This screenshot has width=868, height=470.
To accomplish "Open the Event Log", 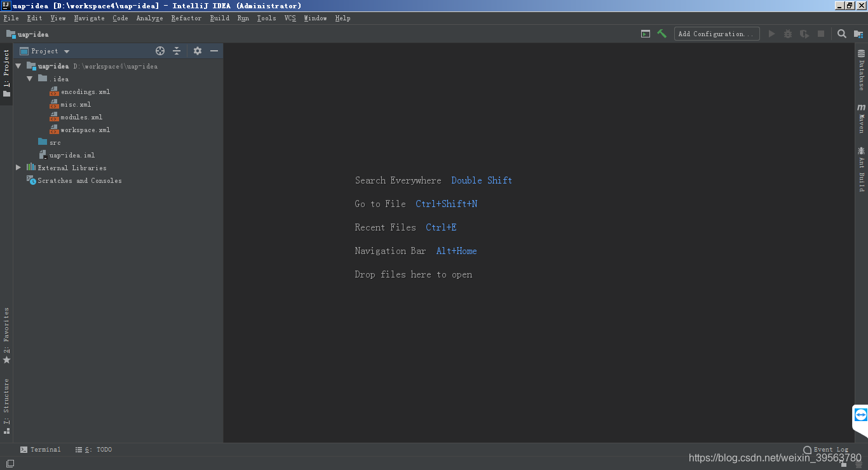I will 825,449.
